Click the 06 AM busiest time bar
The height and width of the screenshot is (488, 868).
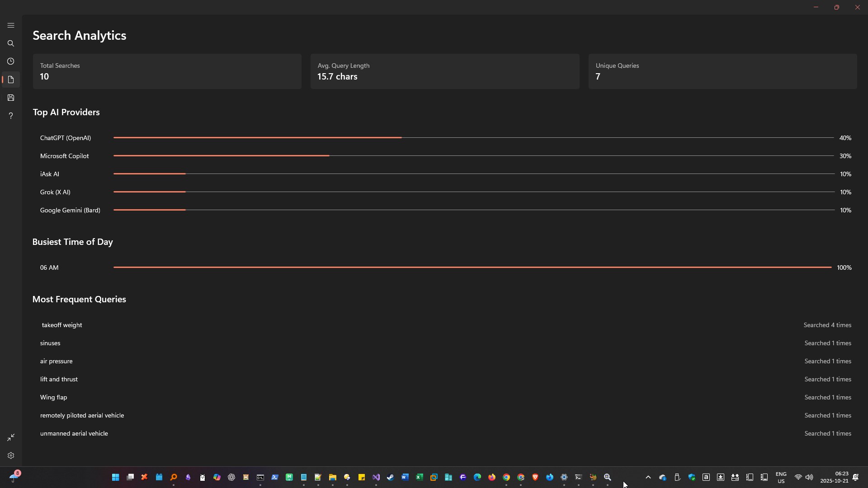click(x=472, y=267)
